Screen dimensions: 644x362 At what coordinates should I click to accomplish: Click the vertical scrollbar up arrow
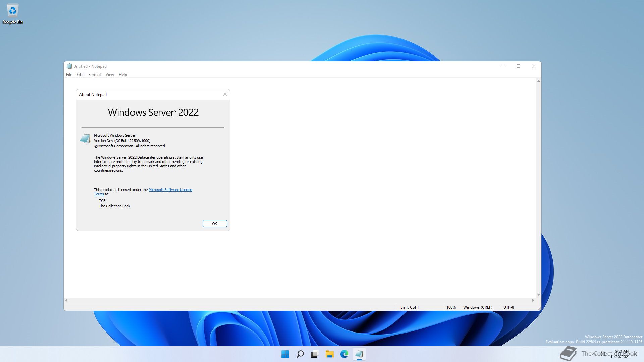pyautogui.click(x=538, y=81)
